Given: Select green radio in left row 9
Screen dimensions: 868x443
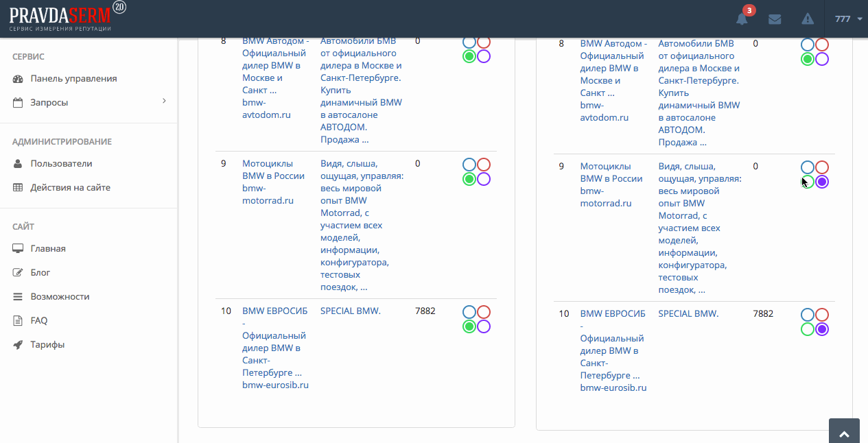Looking at the screenshot, I should (x=469, y=179).
